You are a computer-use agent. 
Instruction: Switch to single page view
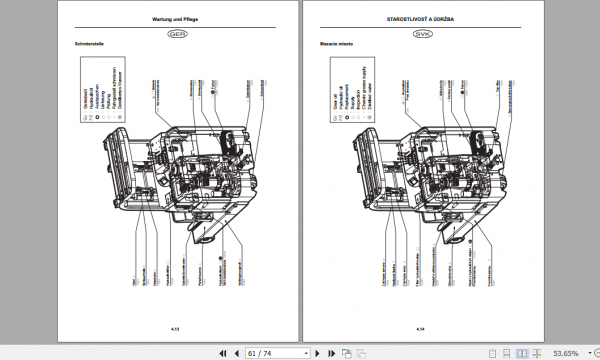493,353
